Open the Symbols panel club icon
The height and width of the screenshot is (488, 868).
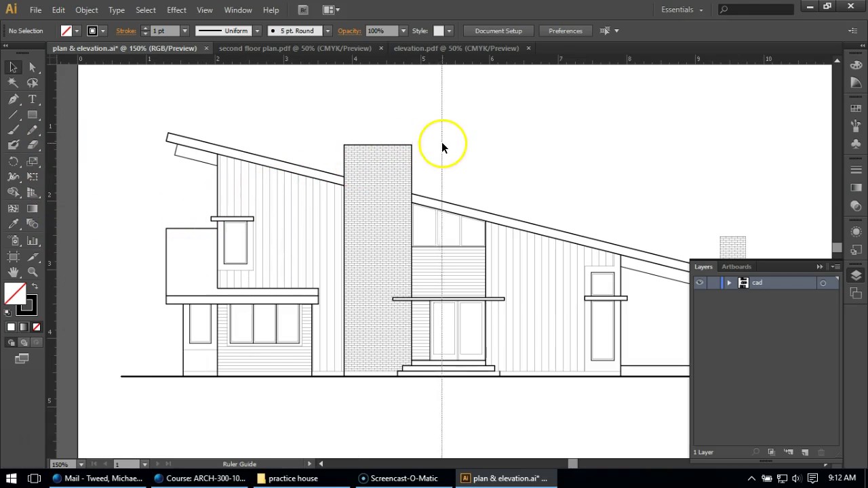click(x=856, y=143)
